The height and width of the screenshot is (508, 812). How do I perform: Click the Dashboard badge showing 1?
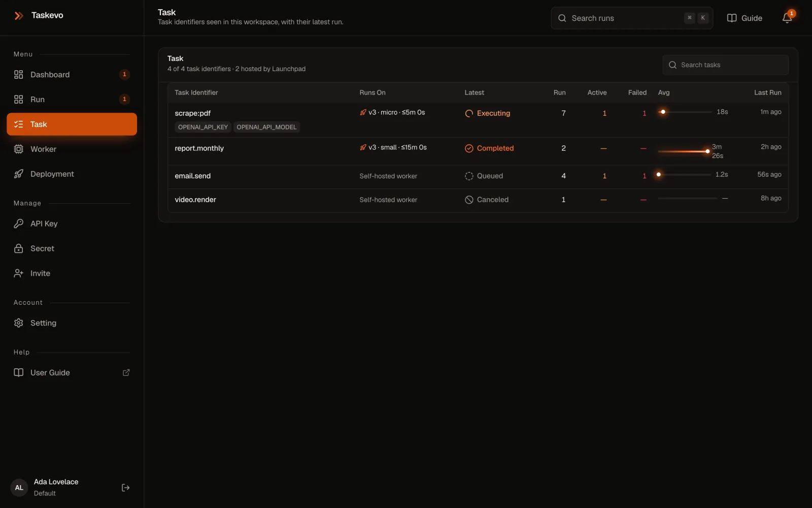pyautogui.click(x=124, y=75)
